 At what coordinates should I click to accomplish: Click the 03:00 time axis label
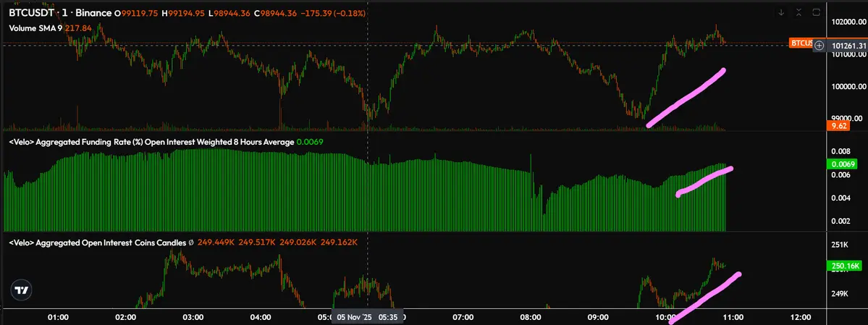coord(193,317)
